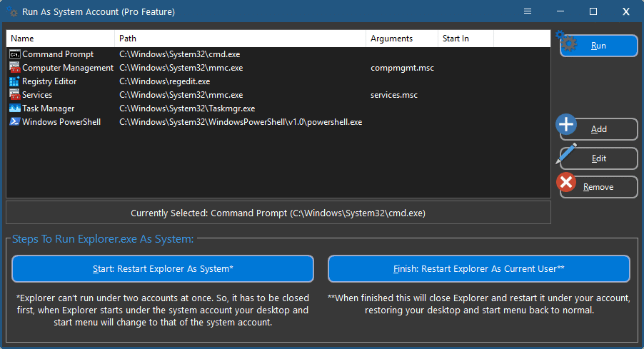Click the Services row icon

14,95
